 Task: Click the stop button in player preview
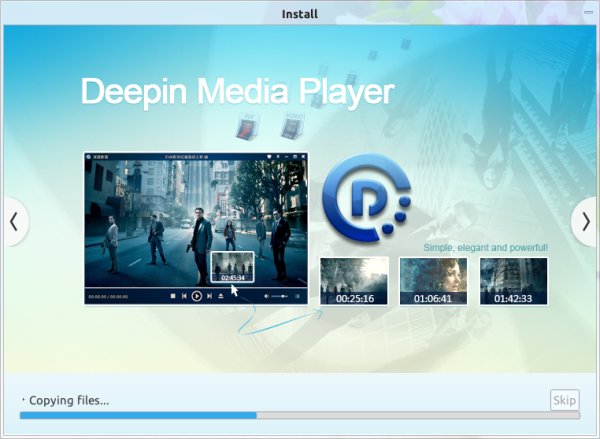[173, 296]
